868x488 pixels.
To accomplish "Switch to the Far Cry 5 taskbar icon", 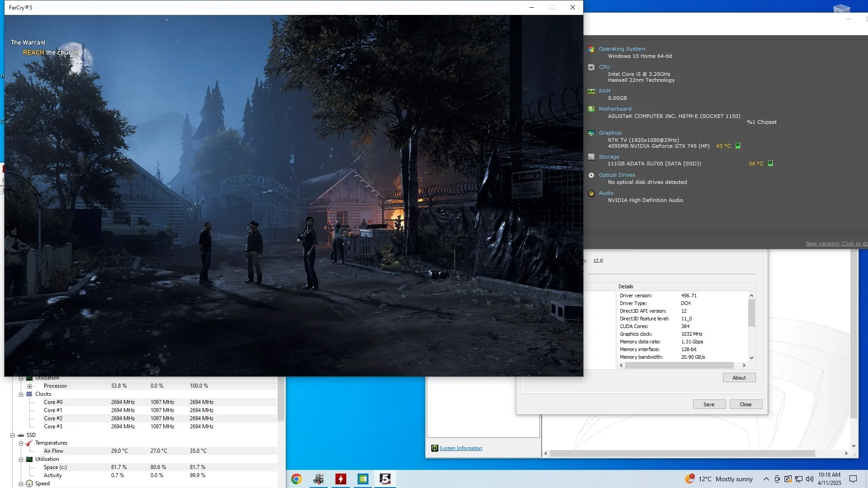I will point(385,479).
